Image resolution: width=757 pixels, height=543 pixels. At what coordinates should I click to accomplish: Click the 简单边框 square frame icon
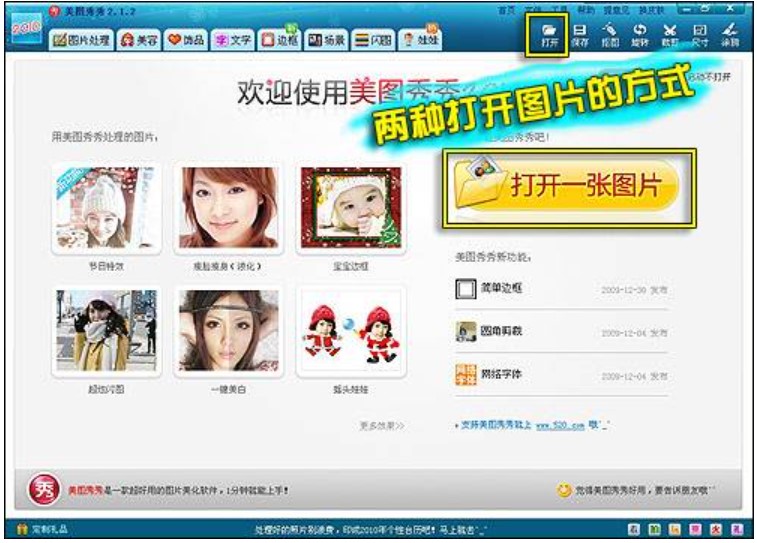tap(465, 289)
